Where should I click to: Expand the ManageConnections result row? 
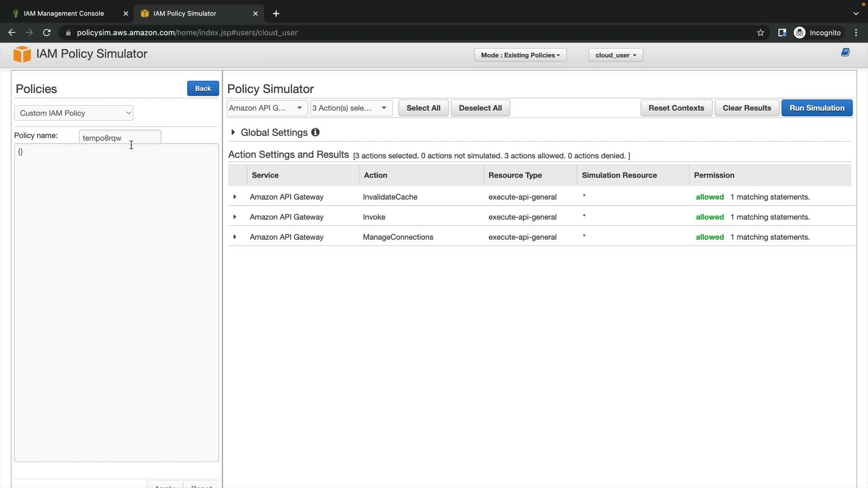pyautogui.click(x=235, y=237)
